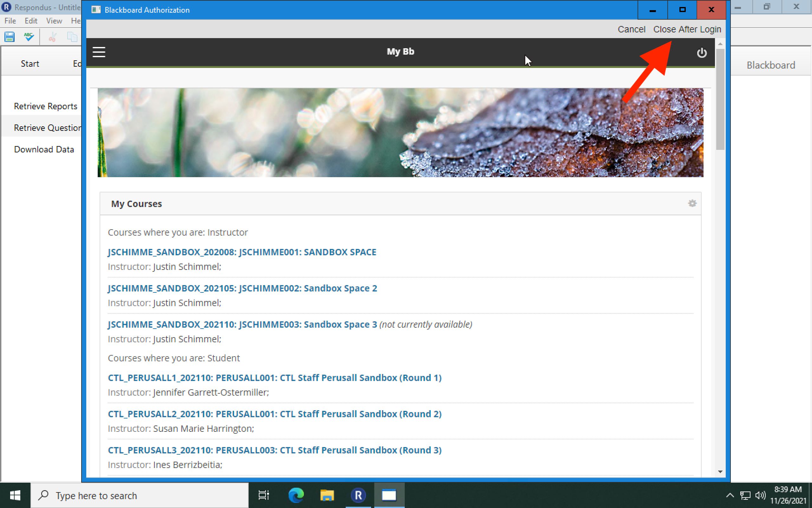The image size is (812, 508).
Task: Click the Blackboard Authorization taskbar icon
Action: point(389,495)
